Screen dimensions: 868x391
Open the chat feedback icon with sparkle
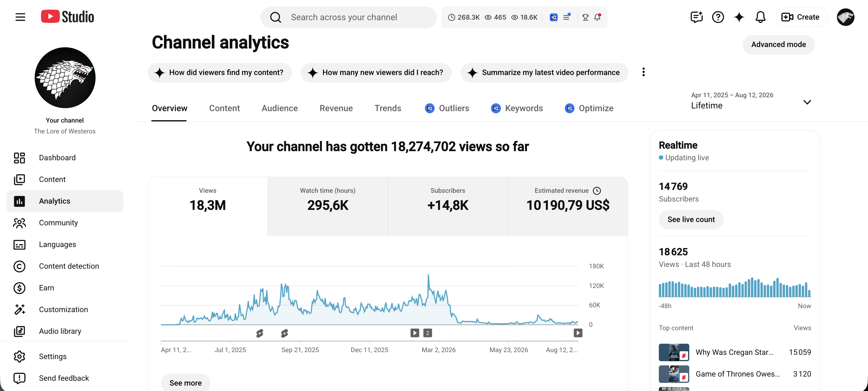[x=697, y=17]
